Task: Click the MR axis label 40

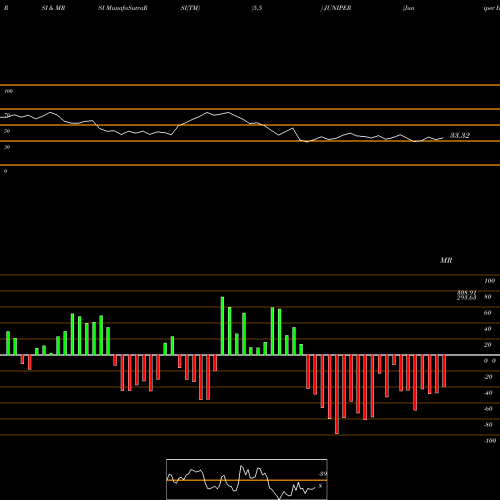Action: [488, 329]
